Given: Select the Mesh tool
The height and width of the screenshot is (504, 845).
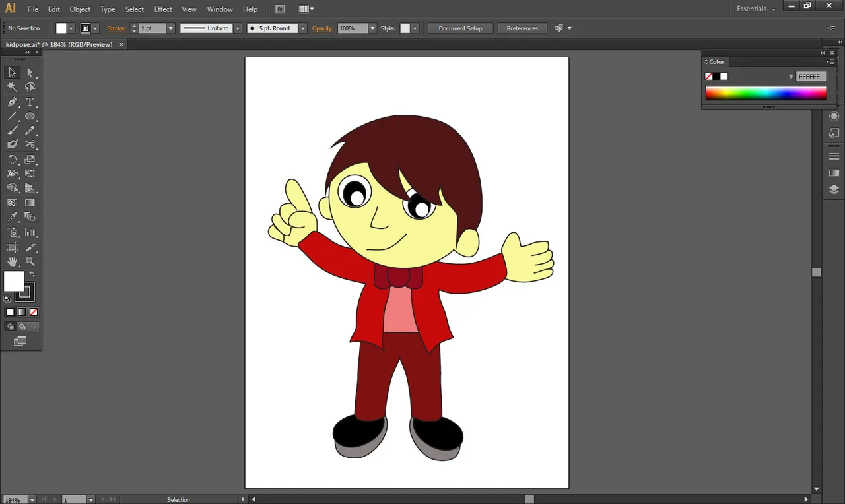Looking at the screenshot, I should pyautogui.click(x=12, y=203).
